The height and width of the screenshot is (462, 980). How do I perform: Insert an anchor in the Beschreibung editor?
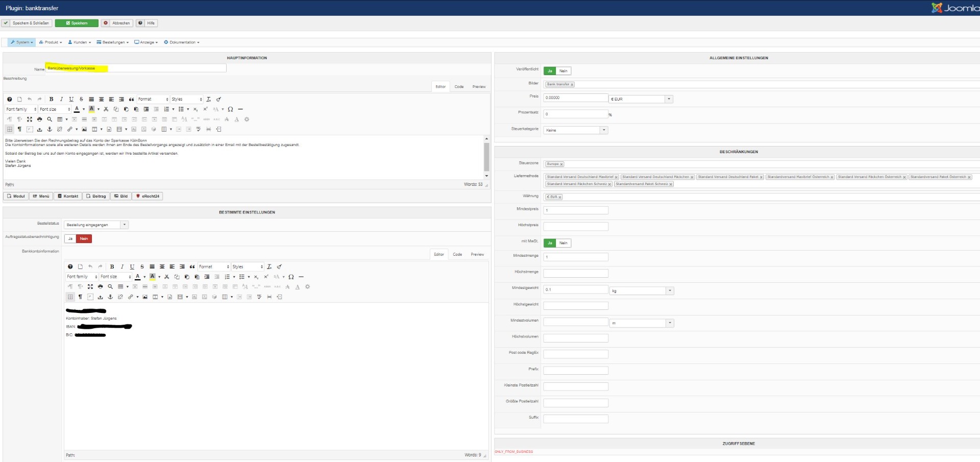[50, 129]
